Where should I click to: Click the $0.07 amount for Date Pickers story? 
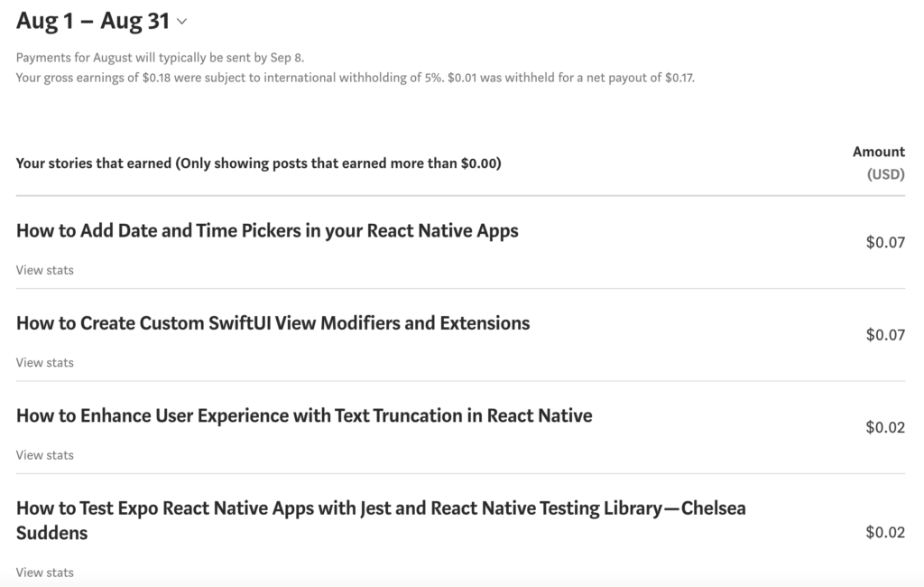point(885,242)
